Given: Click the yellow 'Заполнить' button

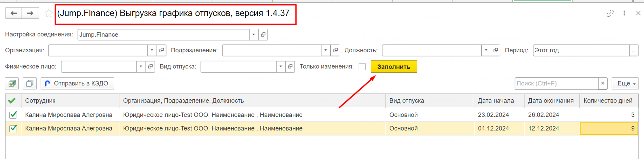Looking at the screenshot, I should point(393,67).
